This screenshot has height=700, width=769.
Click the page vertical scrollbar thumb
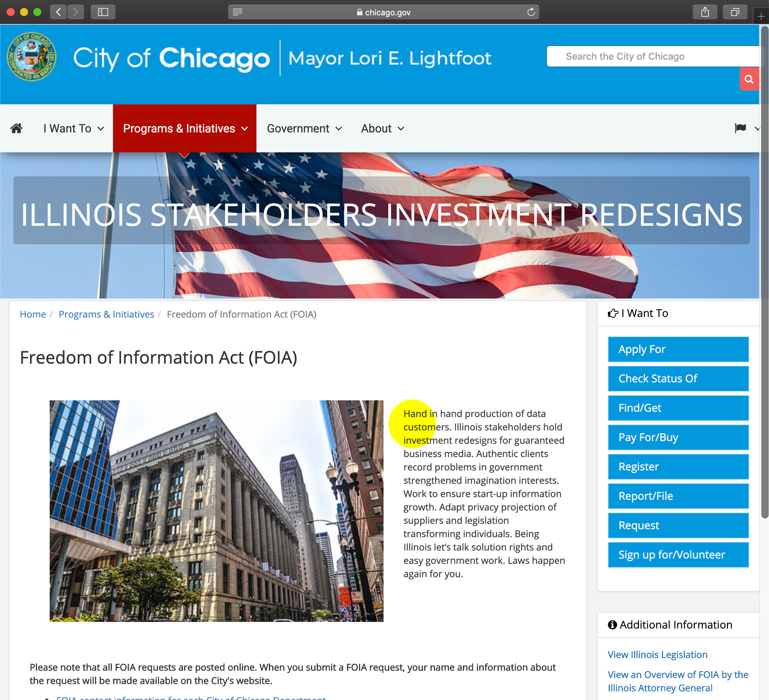764,273
